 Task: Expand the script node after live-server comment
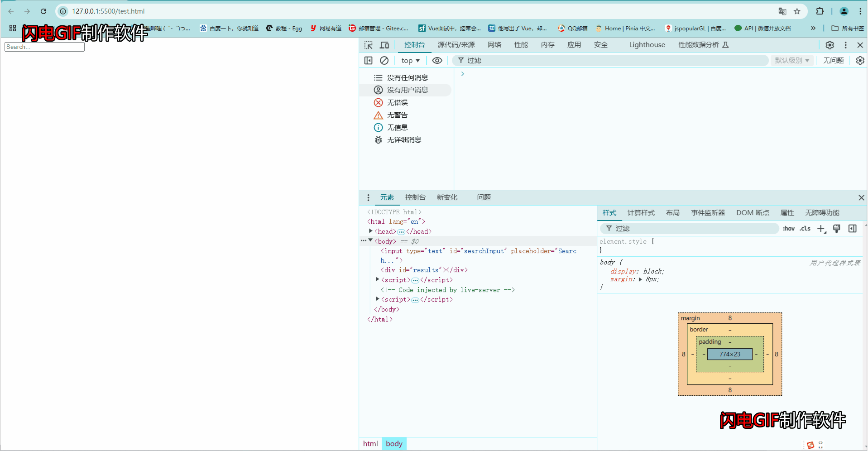[378, 299]
